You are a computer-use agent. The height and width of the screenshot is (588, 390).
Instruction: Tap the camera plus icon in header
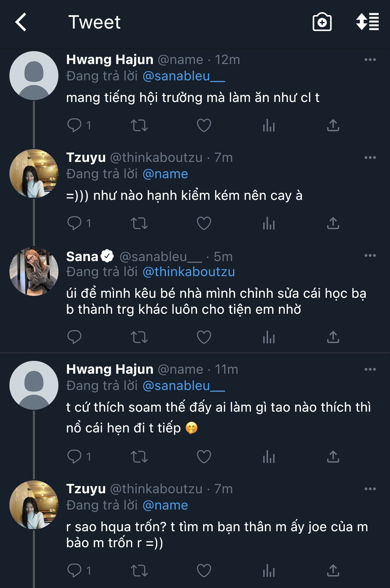point(322,22)
